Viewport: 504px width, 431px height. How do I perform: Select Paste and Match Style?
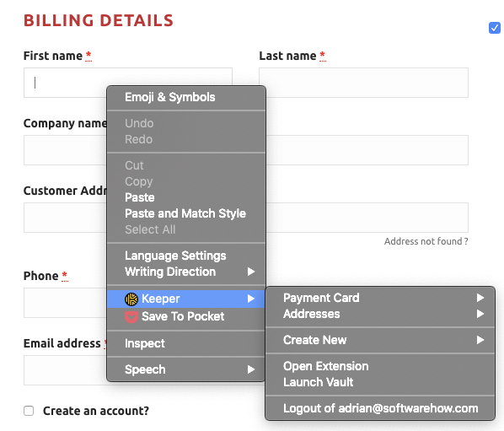tap(186, 213)
